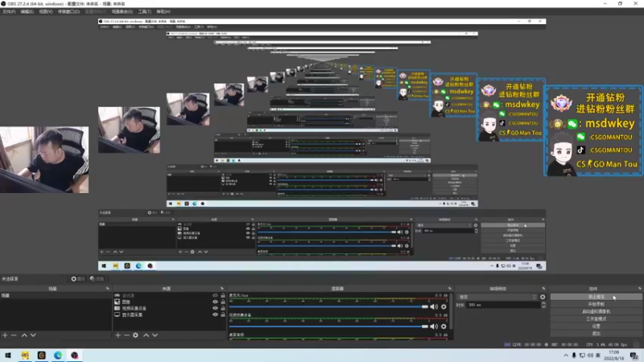The height and width of the screenshot is (362, 644).
Task: Open the 视图(V) menu
Action: [x=46, y=11]
